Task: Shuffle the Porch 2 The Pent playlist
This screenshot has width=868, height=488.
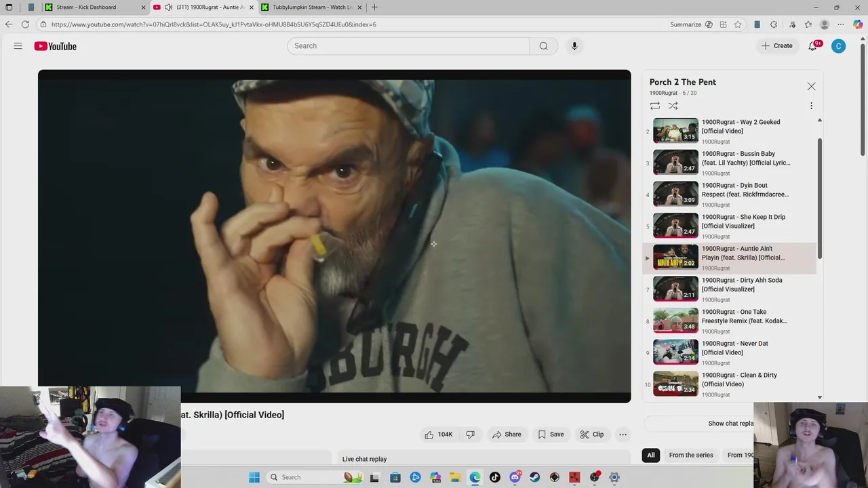Action: tap(673, 106)
